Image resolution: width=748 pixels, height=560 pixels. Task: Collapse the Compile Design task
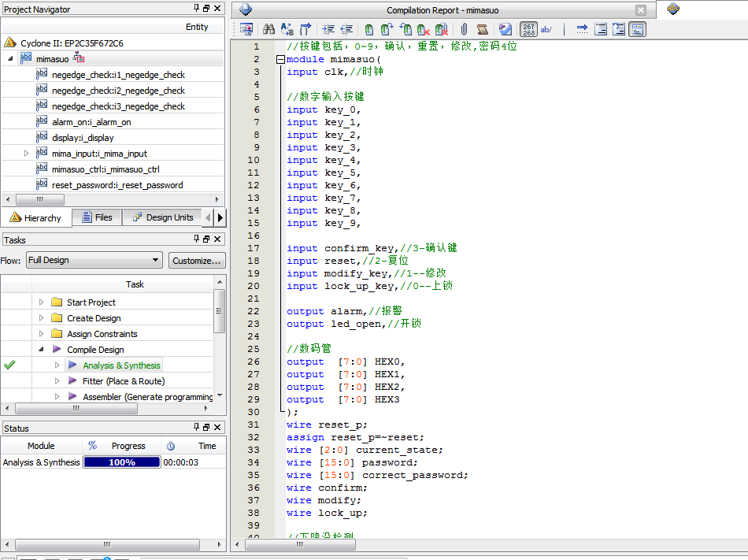tap(41, 349)
